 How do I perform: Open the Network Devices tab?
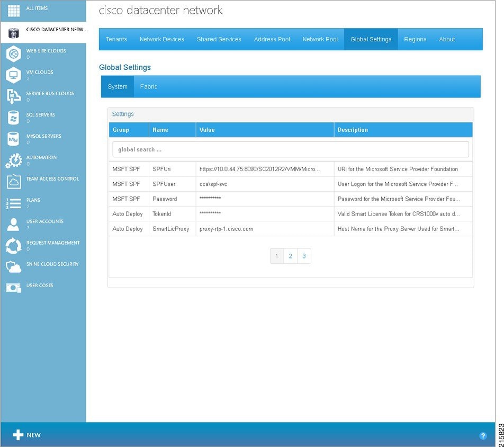(x=162, y=39)
